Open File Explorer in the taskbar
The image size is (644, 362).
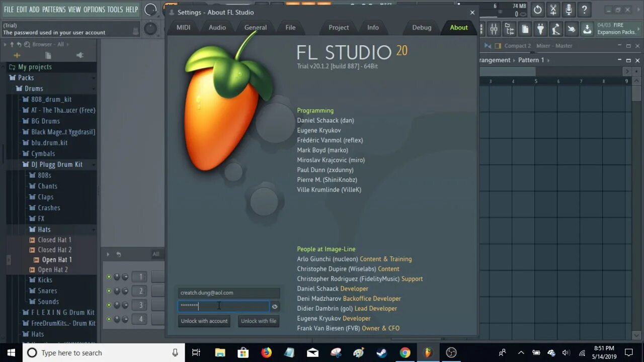(x=220, y=352)
